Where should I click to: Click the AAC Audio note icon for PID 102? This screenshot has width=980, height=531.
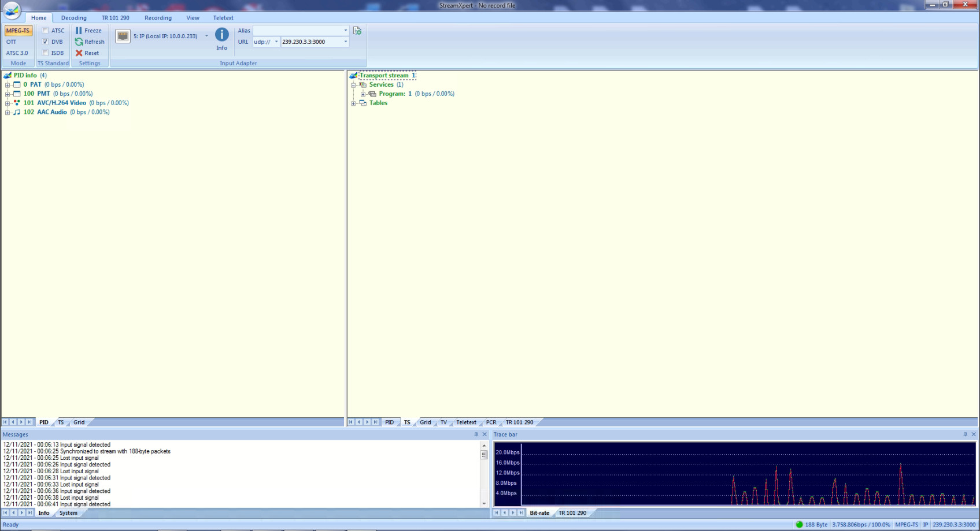17,112
